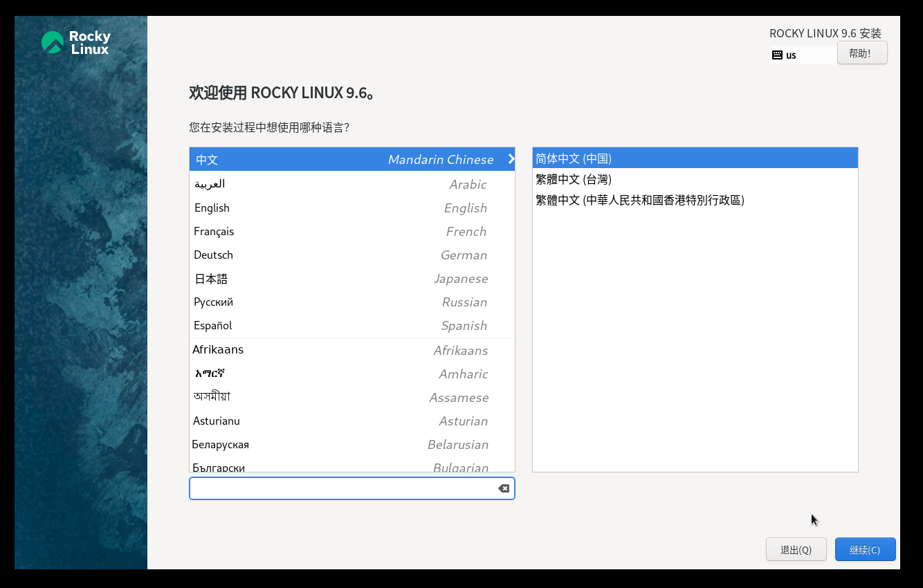
Task: Select the Français French language row
Action: pyautogui.click(x=352, y=231)
